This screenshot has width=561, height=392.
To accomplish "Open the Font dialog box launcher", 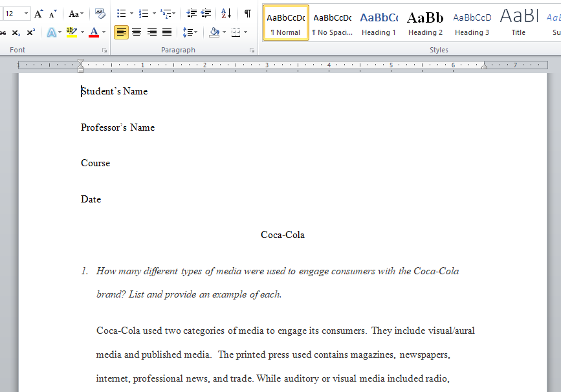I will click(104, 50).
